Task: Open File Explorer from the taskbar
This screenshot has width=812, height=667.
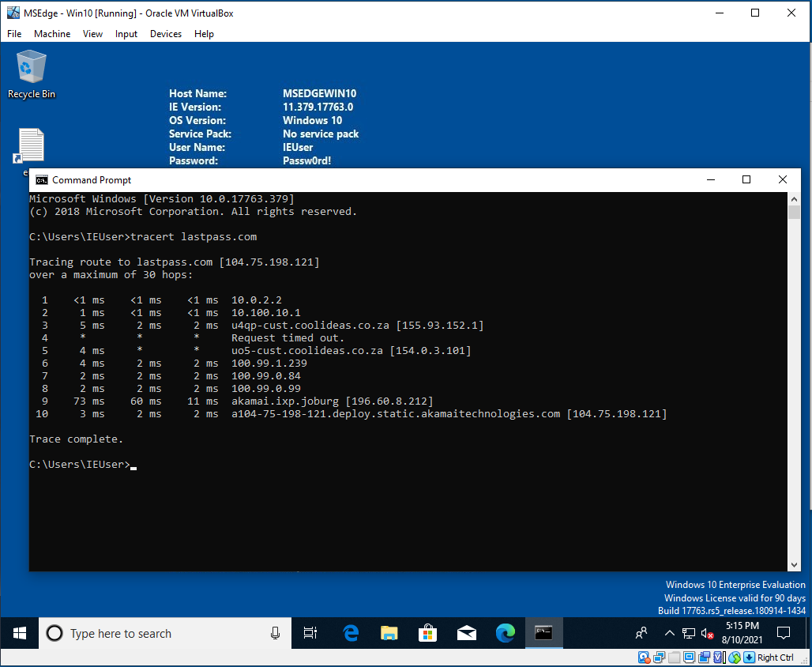Action: (389, 633)
